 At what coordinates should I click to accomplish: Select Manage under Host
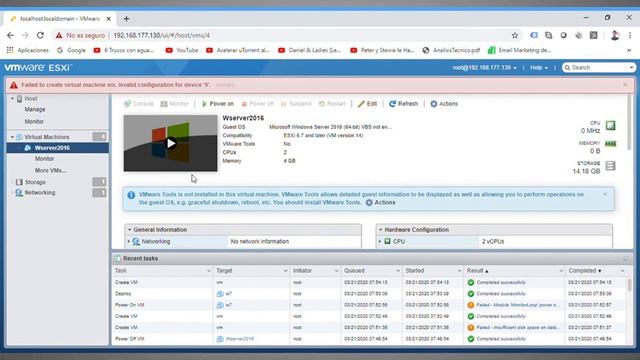(x=35, y=109)
